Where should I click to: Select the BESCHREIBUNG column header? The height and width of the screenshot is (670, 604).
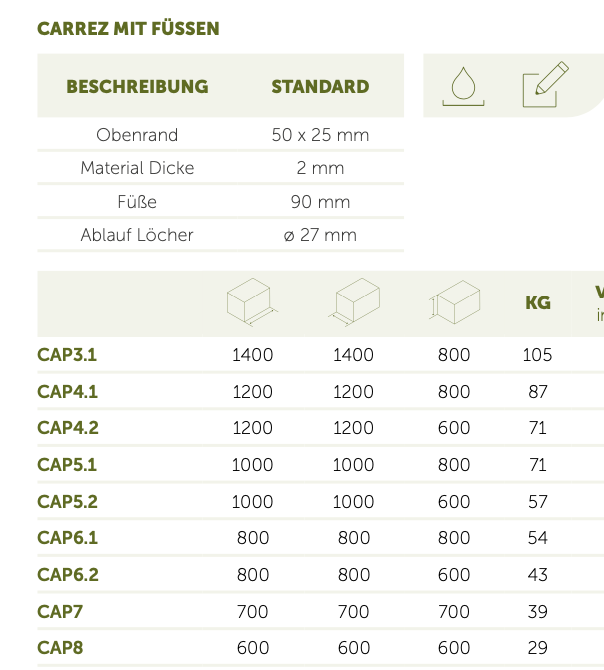pyautogui.click(x=137, y=87)
